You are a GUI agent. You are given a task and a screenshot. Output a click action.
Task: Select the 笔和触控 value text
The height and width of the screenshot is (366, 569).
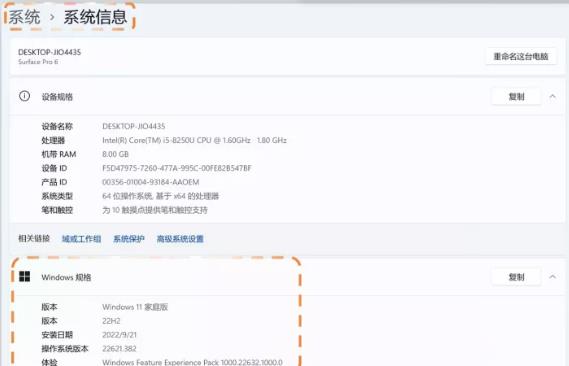tap(155, 210)
